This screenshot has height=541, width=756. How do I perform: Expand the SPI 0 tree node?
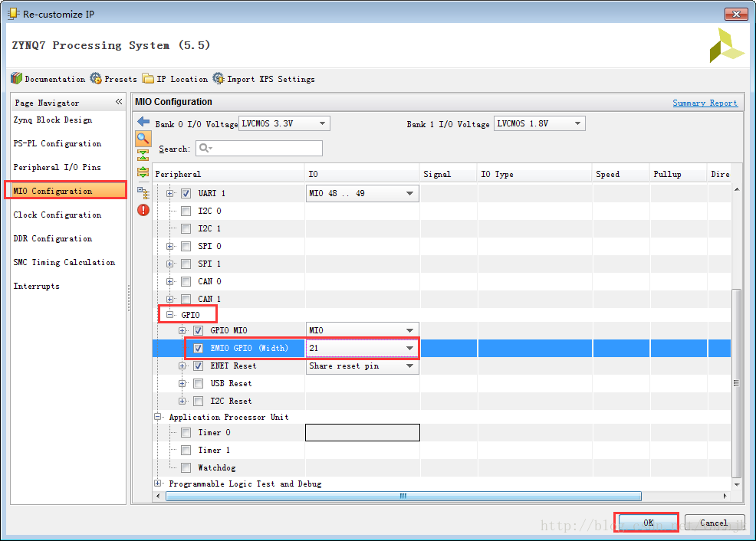coord(169,247)
